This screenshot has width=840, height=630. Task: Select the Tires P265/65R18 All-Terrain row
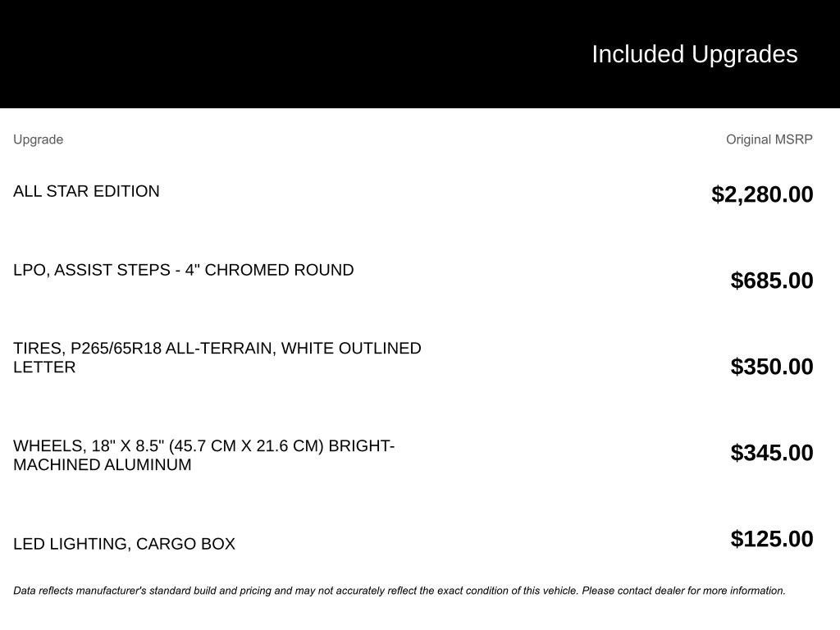click(x=413, y=361)
